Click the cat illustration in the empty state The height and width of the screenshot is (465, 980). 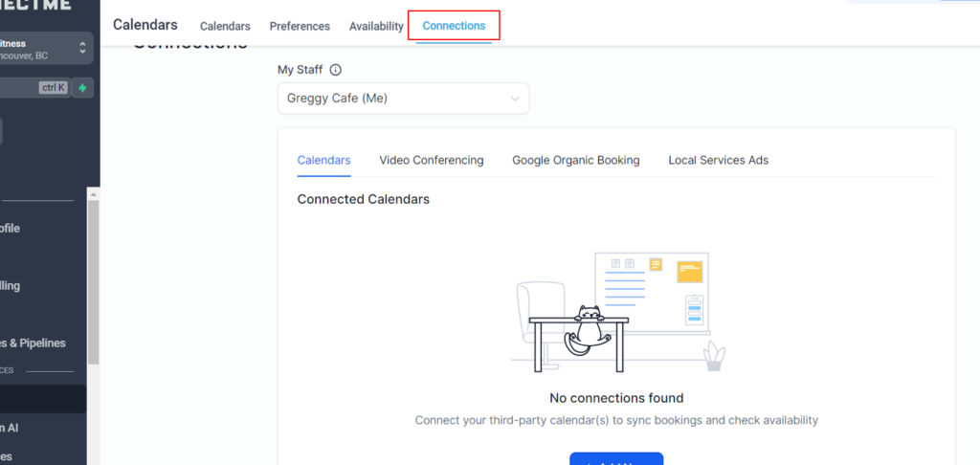click(x=590, y=327)
